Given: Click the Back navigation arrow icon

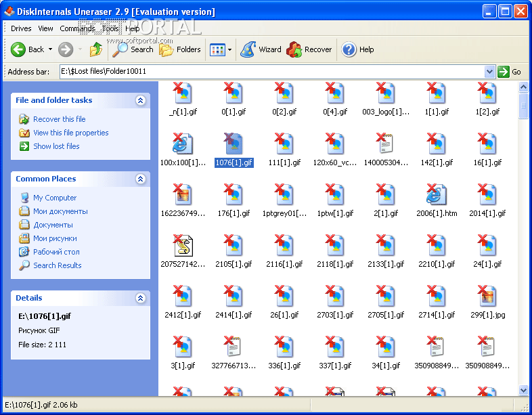Looking at the screenshot, I should (18, 49).
